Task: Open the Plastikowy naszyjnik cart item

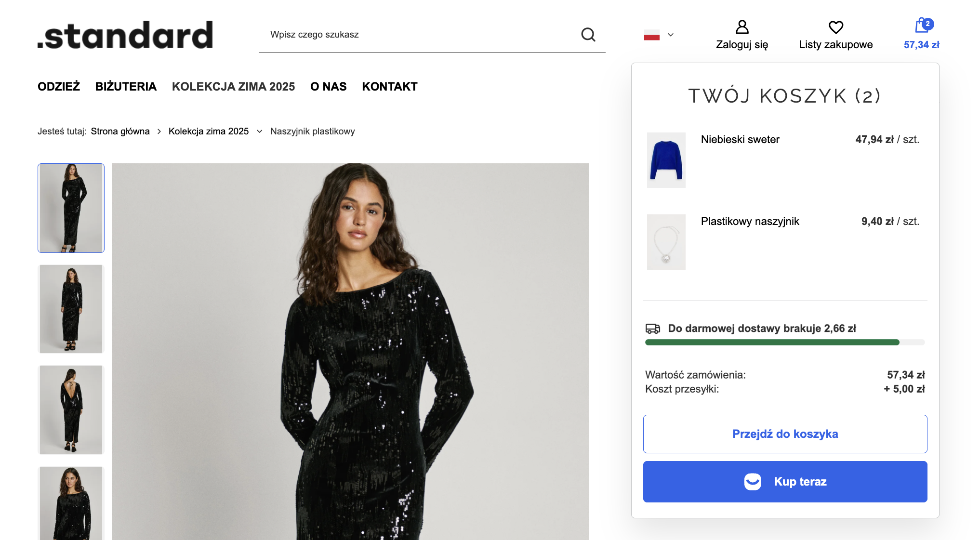Action: point(750,222)
